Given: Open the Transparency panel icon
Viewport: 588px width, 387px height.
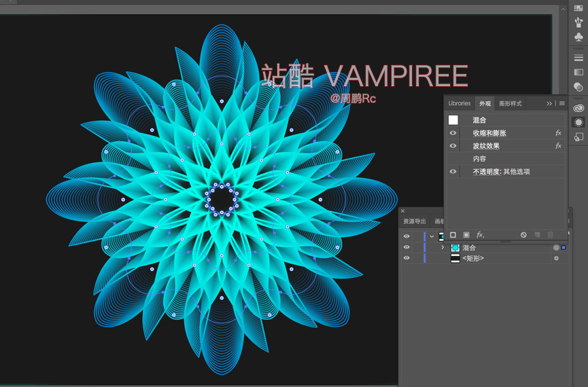Looking at the screenshot, I should 578,86.
